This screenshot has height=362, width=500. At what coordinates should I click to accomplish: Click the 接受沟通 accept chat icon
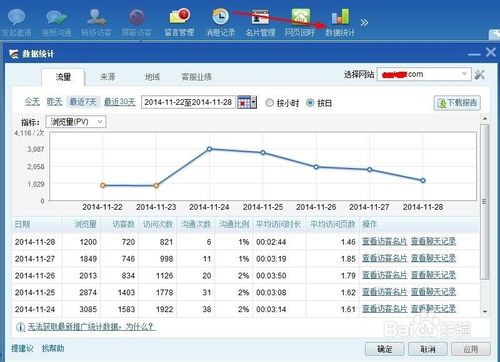click(x=56, y=22)
